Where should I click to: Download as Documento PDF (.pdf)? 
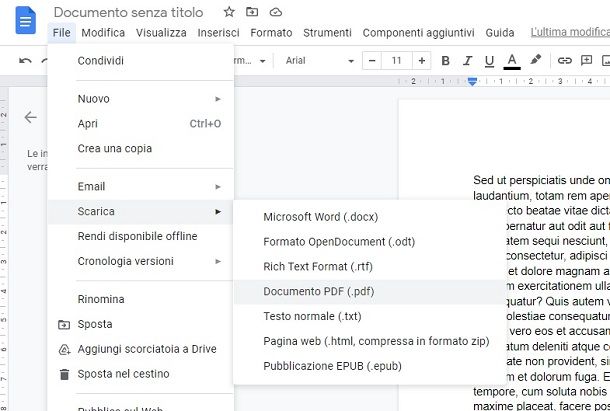click(x=370, y=292)
